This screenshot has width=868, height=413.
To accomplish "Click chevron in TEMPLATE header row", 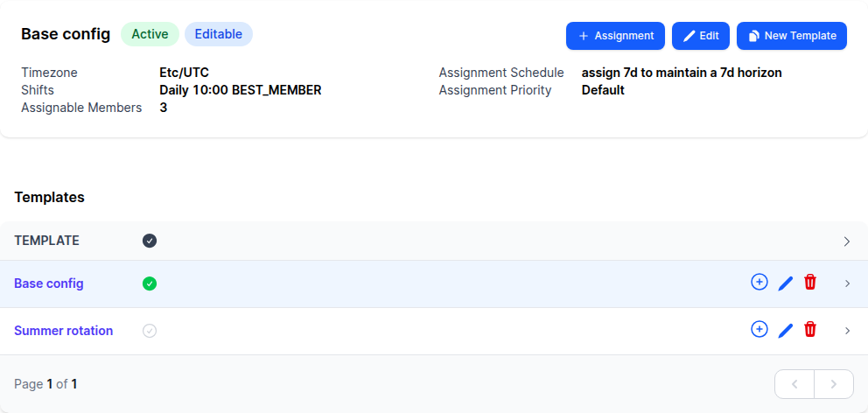I will point(846,241).
